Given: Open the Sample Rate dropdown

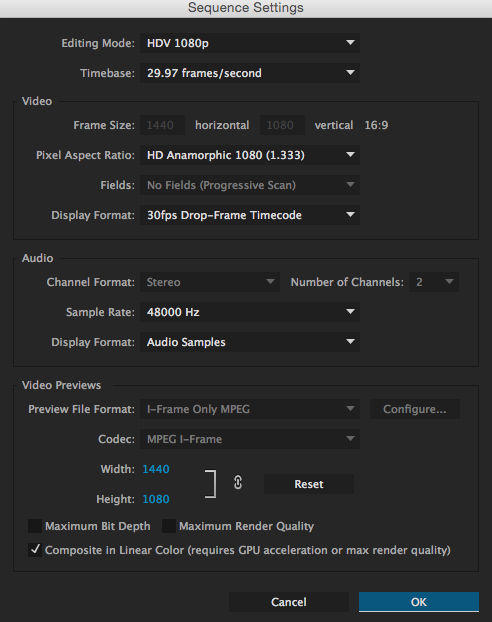Looking at the screenshot, I should 250,312.
